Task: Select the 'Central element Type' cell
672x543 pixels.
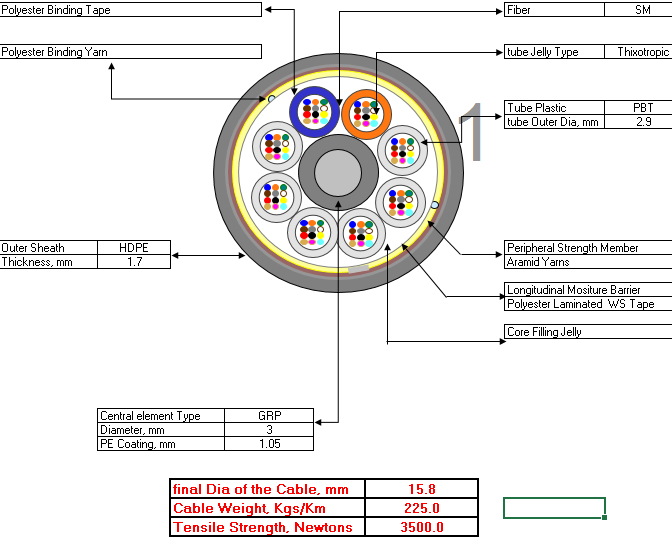Action: coord(161,416)
